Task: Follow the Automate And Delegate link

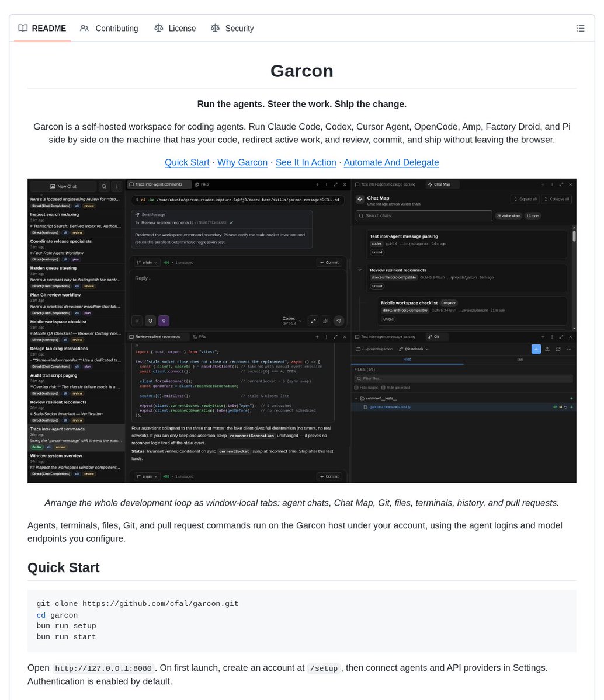Action: tap(391, 162)
